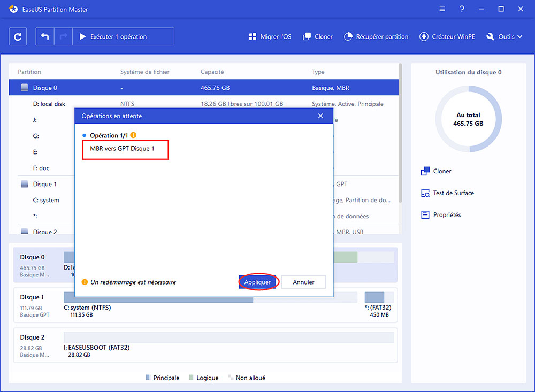The image size is (535, 392).
Task: Select Disque 0 row in partition list
Action: pos(203,88)
